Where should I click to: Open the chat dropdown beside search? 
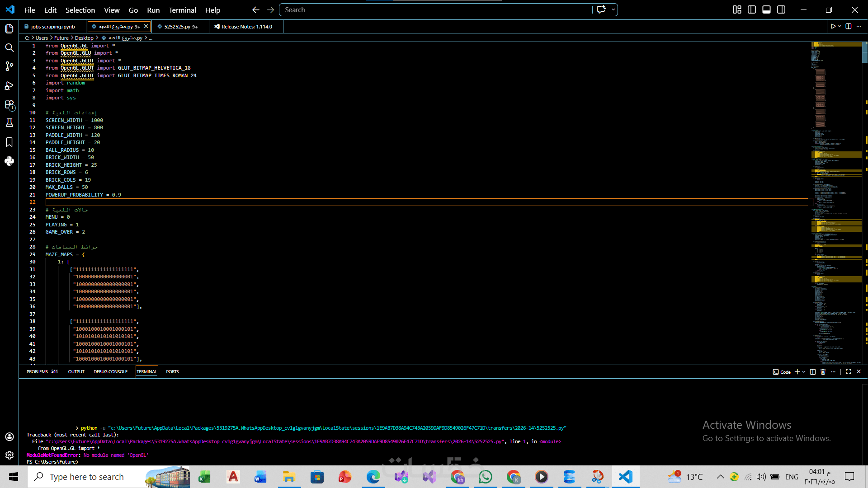(x=613, y=9)
